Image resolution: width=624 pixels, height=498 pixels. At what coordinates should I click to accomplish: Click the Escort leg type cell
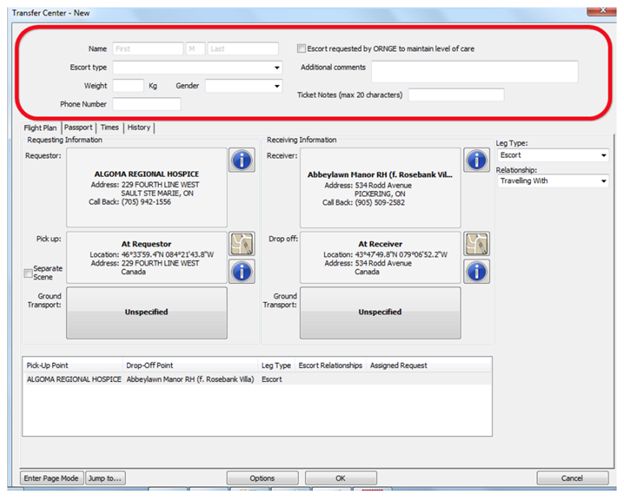click(272, 379)
